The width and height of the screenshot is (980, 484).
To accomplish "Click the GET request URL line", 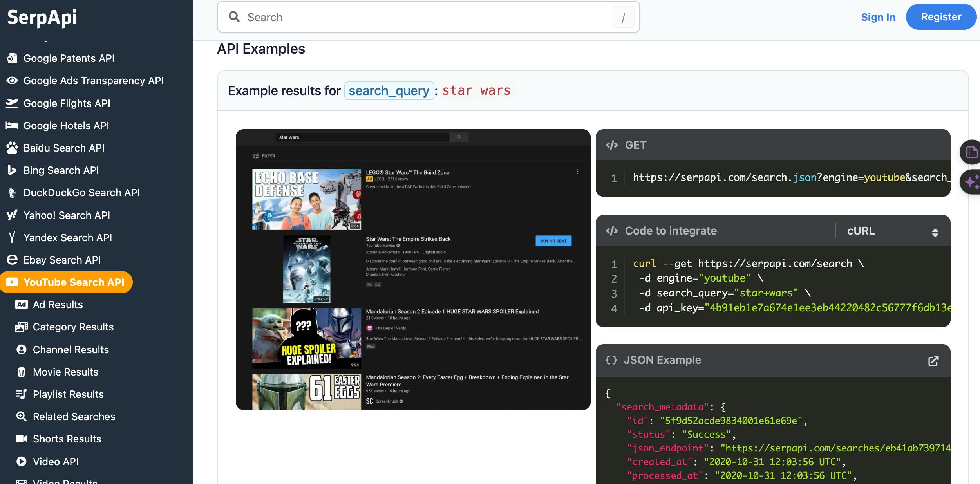I will (x=791, y=178).
